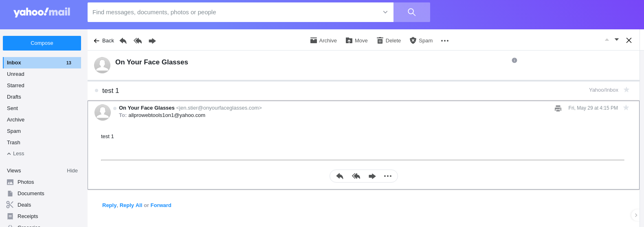Click the date Fri, May 29 at 4:15 PM

tap(593, 108)
